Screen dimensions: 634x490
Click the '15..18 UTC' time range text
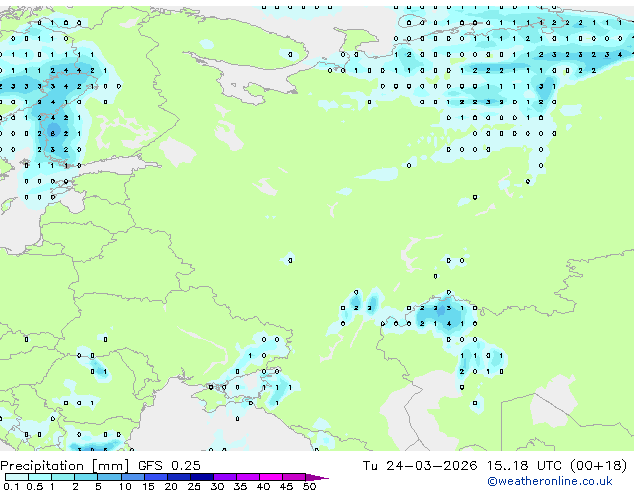[524, 466]
